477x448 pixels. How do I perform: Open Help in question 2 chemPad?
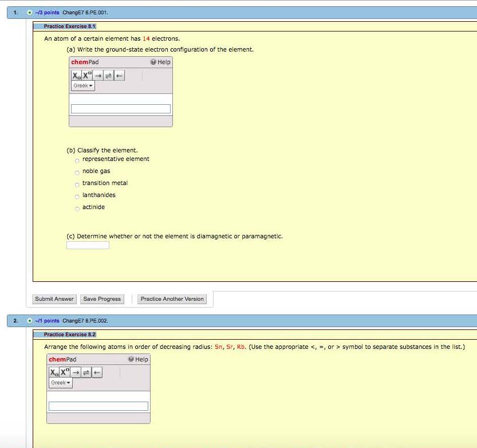coord(139,359)
